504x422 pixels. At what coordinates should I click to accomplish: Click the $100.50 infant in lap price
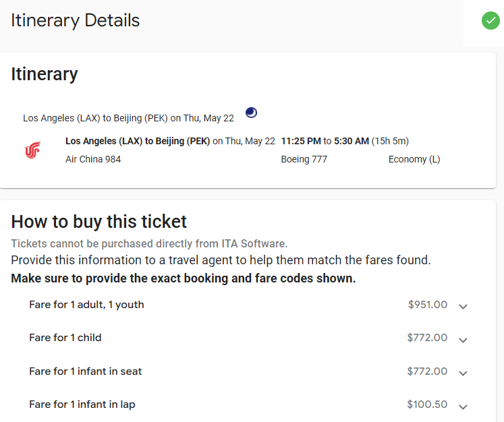click(x=427, y=404)
